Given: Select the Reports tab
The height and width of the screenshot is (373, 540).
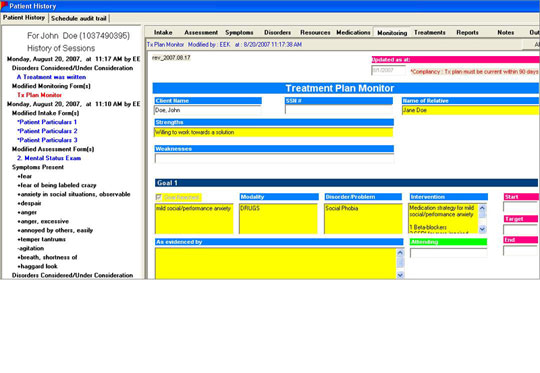Looking at the screenshot, I should coord(467,32).
